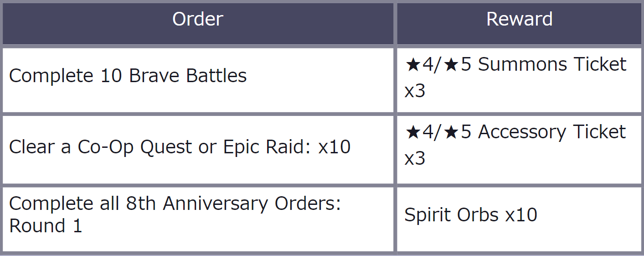Select the Complete all 8th Anniversary Orders row
This screenshot has width=644, height=256.
tap(175, 214)
